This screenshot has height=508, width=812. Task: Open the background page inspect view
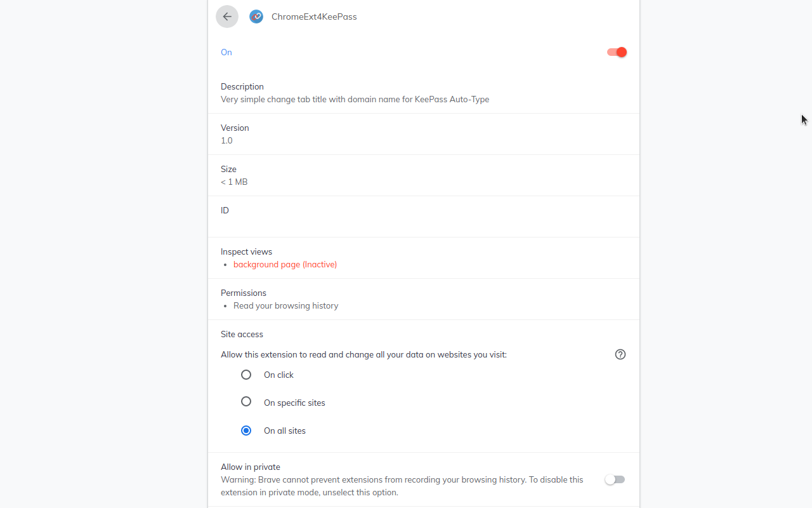coord(285,264)
